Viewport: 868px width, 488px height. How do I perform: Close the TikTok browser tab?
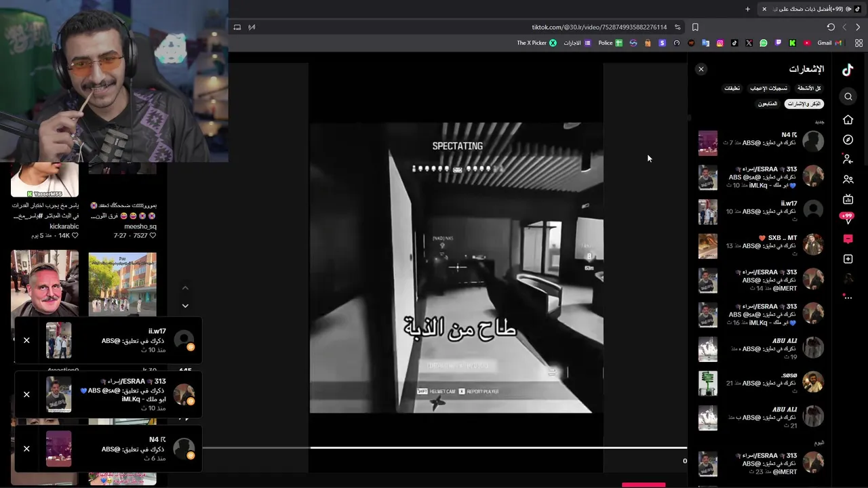(x=764, y=9)
